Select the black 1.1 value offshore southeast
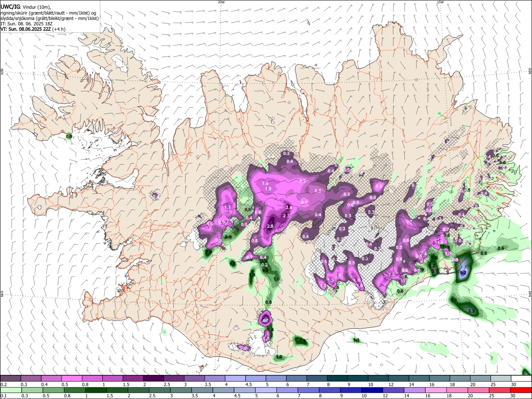Screen dimensions: 532x399 [x=454, y=300]
